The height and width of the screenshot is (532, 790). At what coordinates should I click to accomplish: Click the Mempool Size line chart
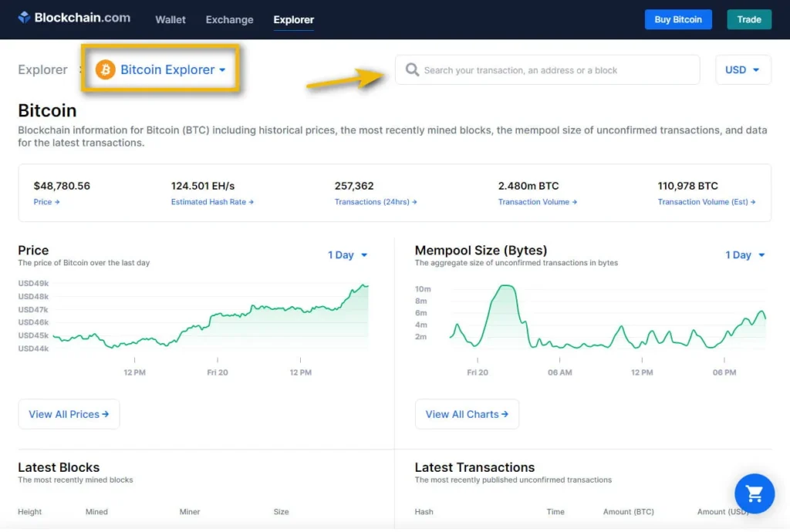click(x=608, y=316)
